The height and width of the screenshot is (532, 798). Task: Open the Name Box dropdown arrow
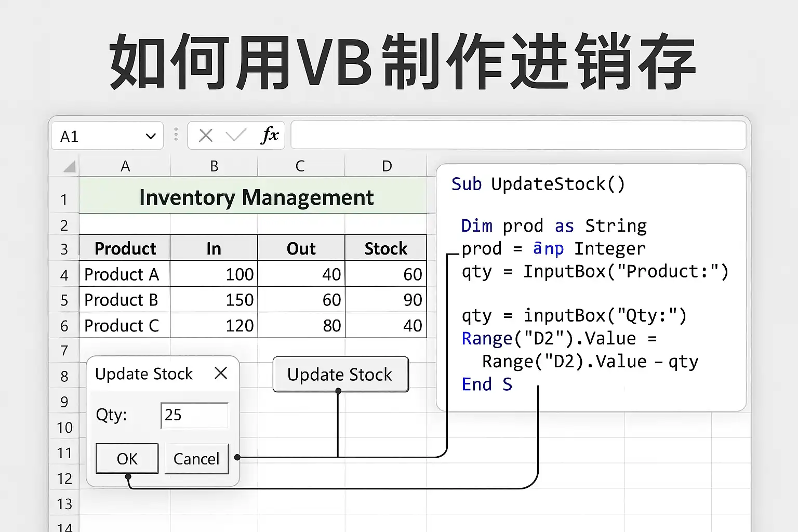[151, 136]
